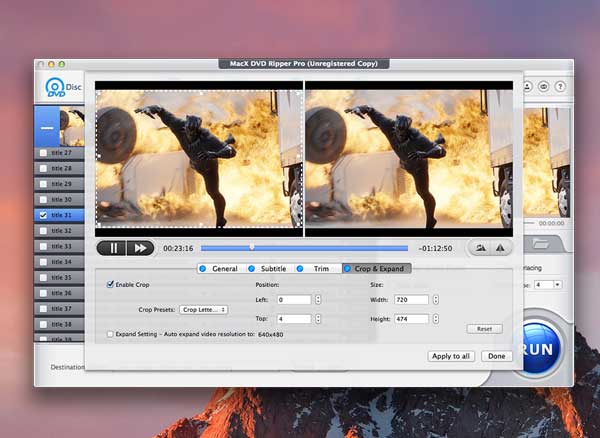This screenshot has width=600, height=438.
Task: Tick the title 32 checkbox
Action: click(43, 231)
